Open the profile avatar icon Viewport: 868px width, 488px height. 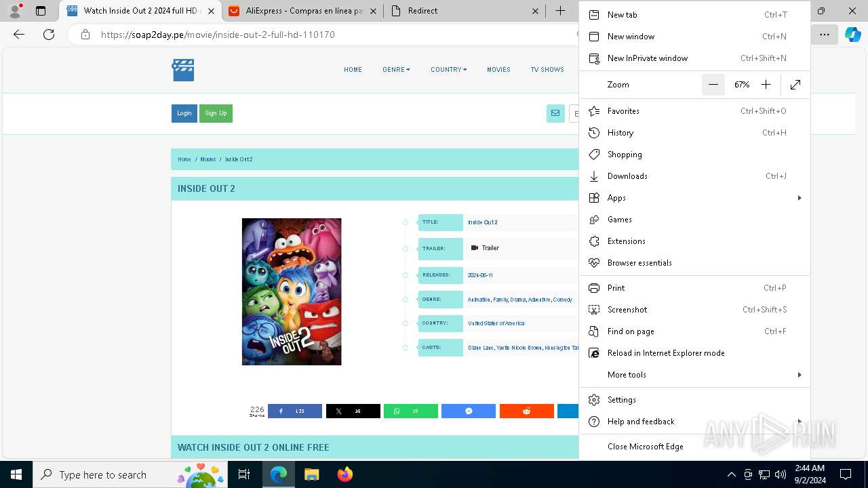coord(15,11)
